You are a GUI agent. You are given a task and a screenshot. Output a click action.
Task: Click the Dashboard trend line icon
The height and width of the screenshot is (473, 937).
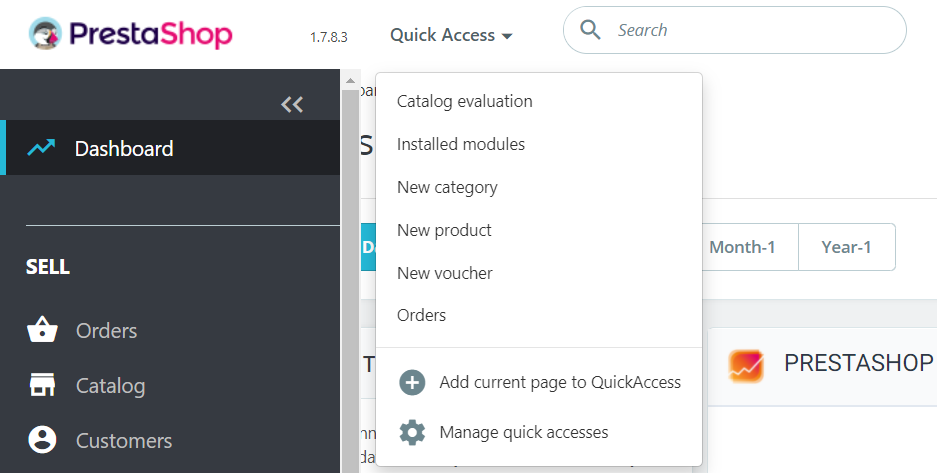42,148
